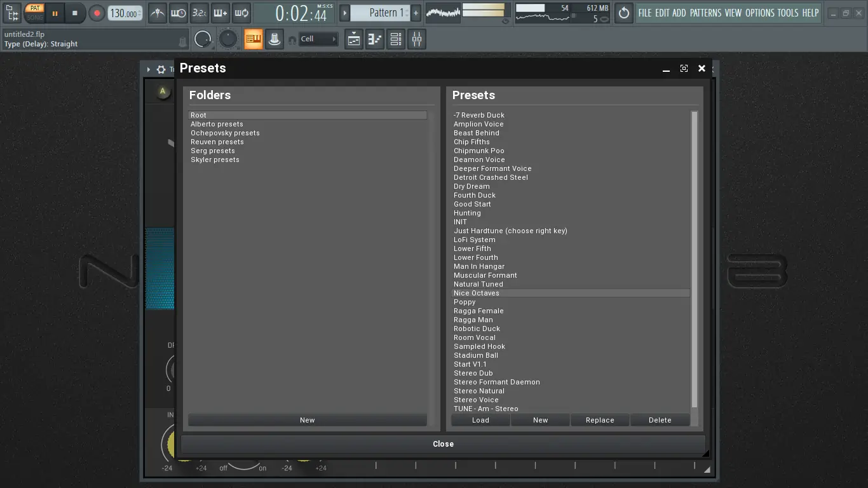Image resolution: width=868 pixels, height=488 pixels.
Task: Expand the plugin window menu arrow
Action: 149,69
